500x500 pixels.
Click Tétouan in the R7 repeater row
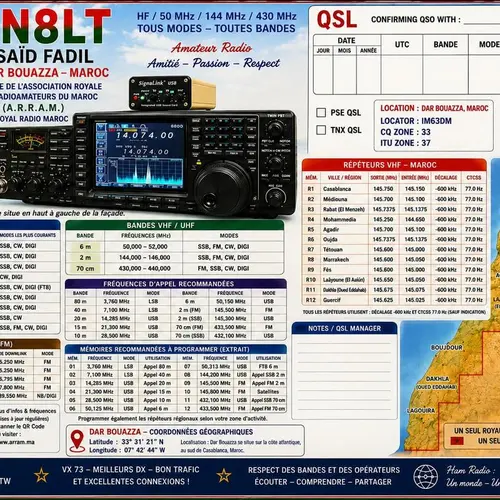(333, 249)
